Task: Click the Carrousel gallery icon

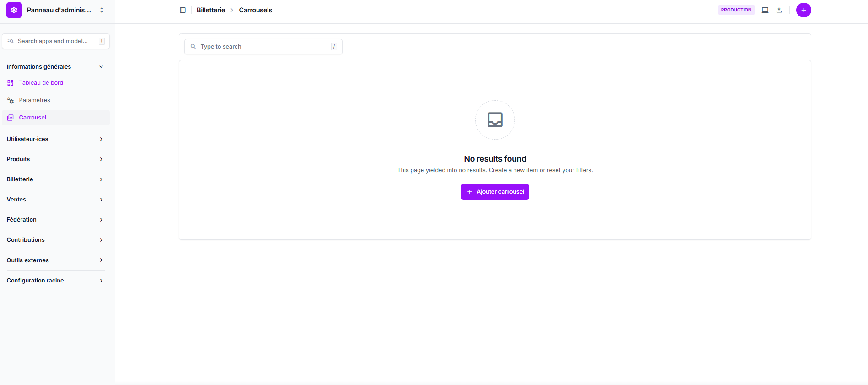Action: [11, 118]
